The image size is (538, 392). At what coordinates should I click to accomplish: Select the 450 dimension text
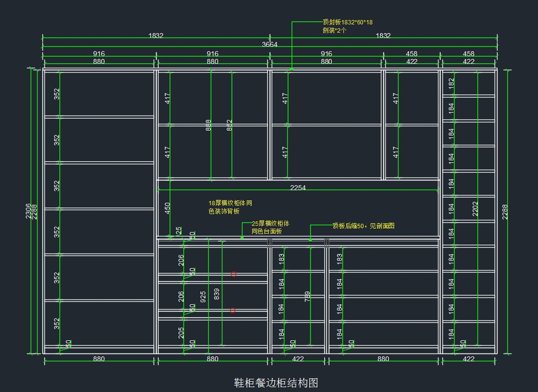click(168, 207)
